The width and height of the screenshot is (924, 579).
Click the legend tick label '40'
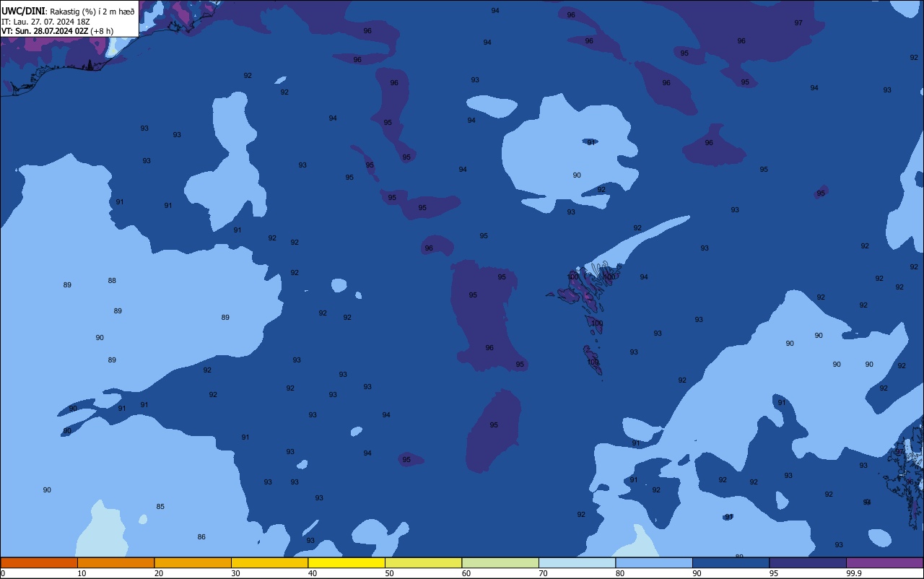313,573
